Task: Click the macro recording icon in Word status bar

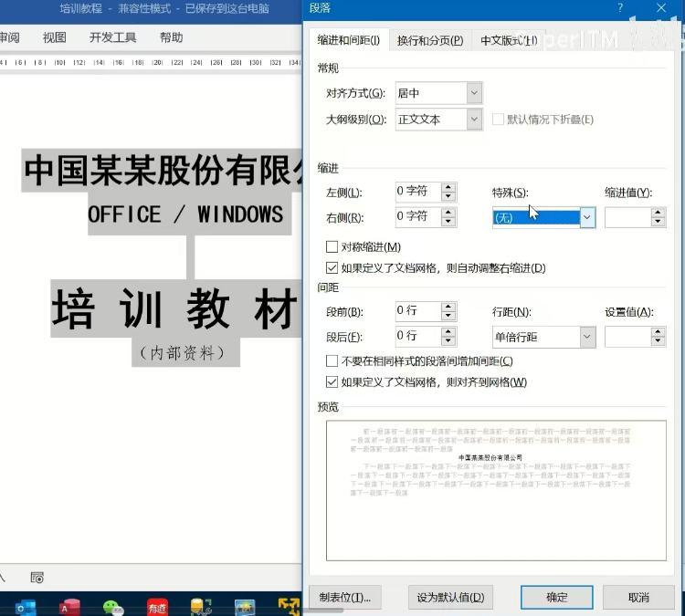Action: point(37,578)
